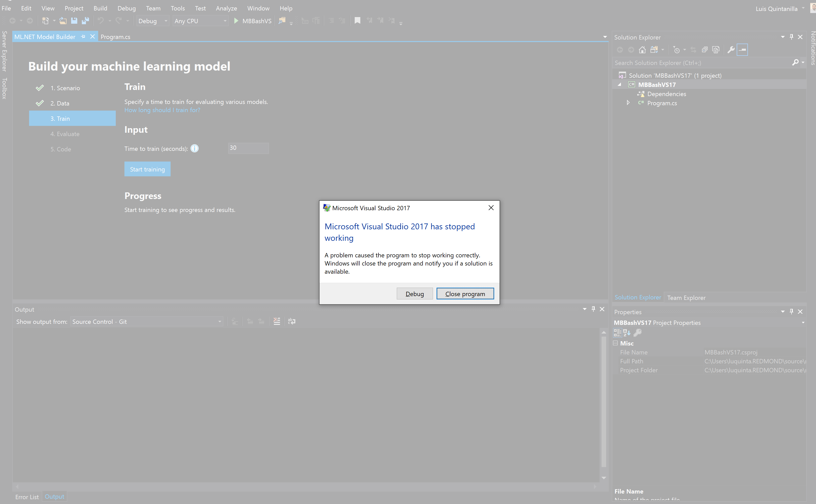Viewport: 816px width, 504px height.
Task: Expand the Program.cs tree node
Action: [628, 103]
